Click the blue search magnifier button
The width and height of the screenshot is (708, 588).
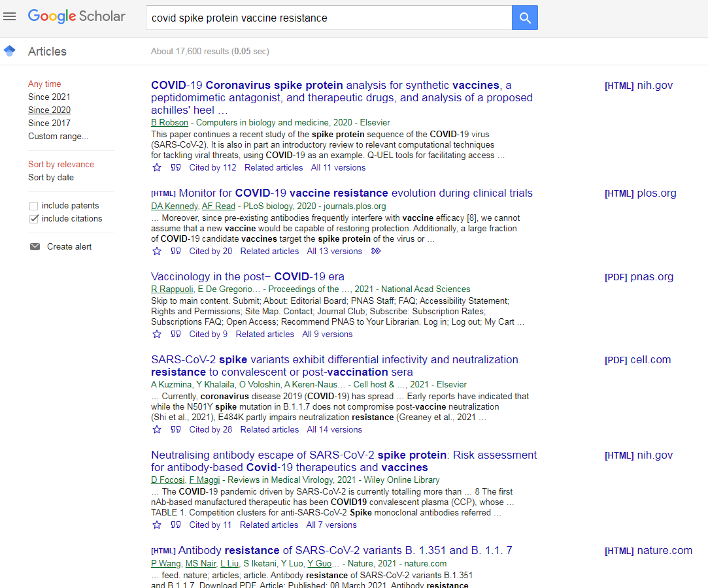click(x=525, y=18)
